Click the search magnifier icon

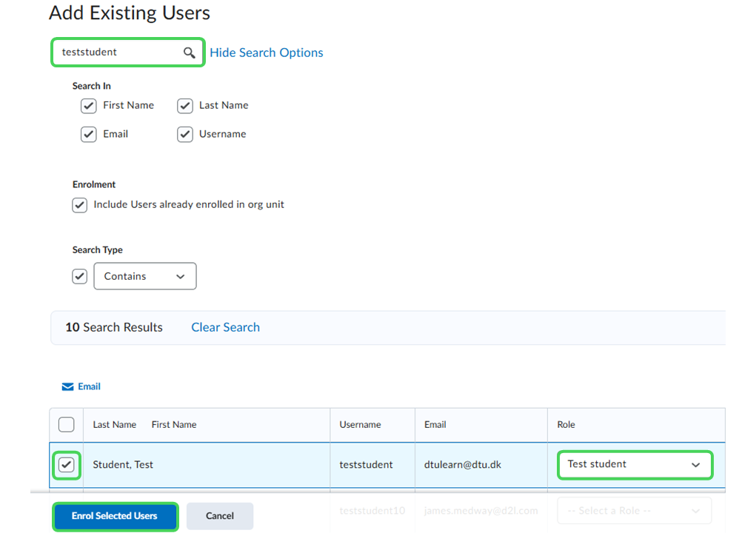(190, 53)
